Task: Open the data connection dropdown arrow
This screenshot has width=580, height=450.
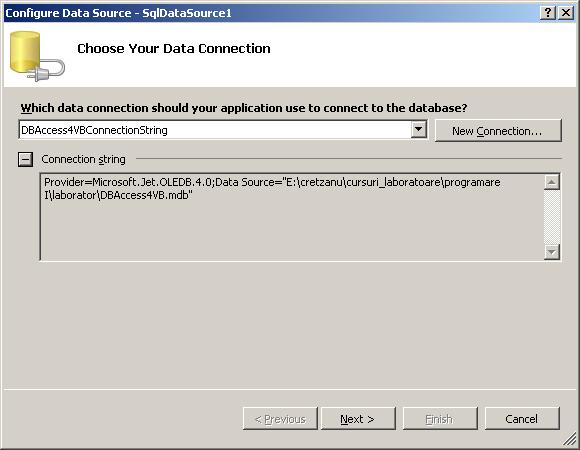Action: click(x=418, y=130)
